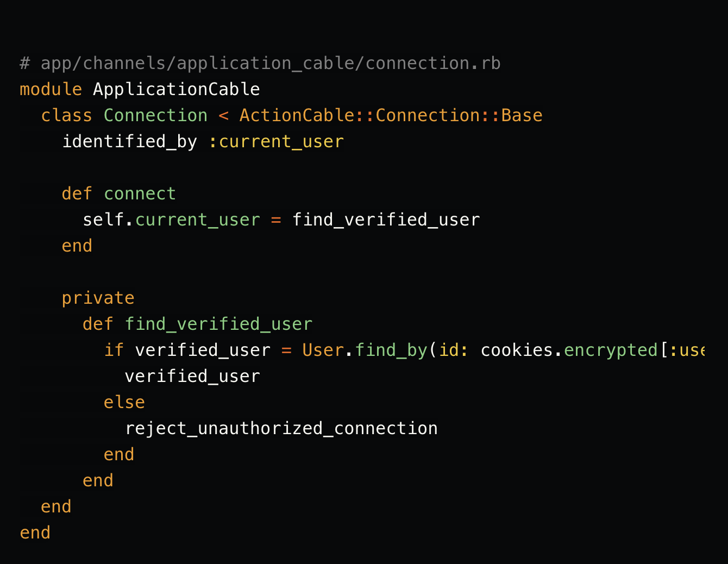Click the ActionCable::Connection::Base superclass
The image size is (728, 564).
pyautogui.click(x=391, y=115)
